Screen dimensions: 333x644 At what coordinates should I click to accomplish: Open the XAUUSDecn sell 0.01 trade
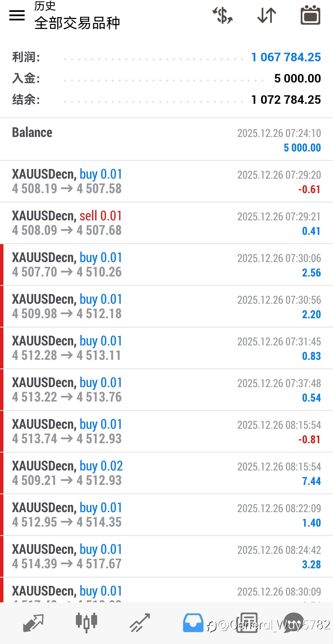[166, 223]
